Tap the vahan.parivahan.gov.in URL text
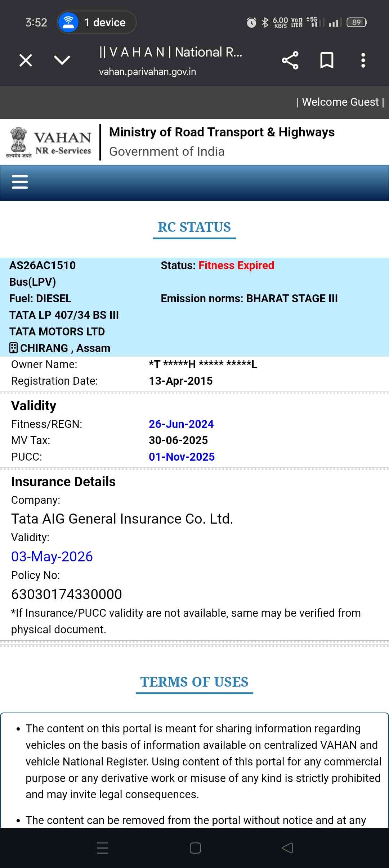Screen dimensions: 389x868 click(147, 72)
